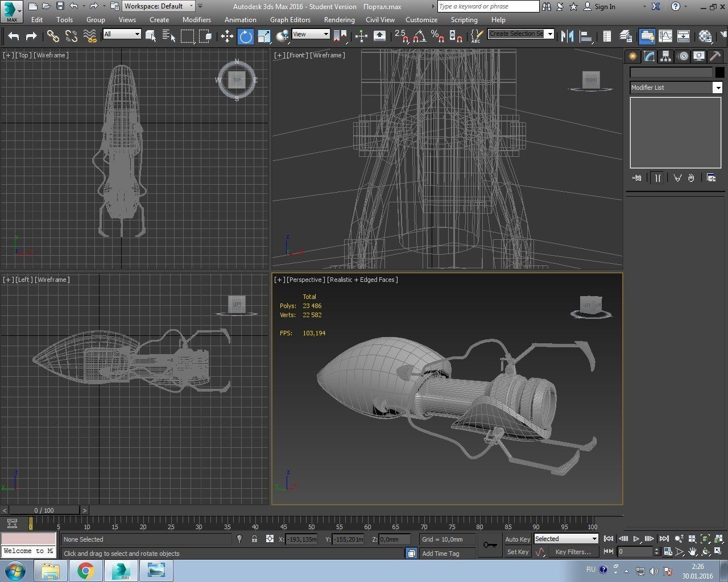Open the Mirror tool
The height and width of the screenshot is (582, 728).
click(x=567, y=36)
